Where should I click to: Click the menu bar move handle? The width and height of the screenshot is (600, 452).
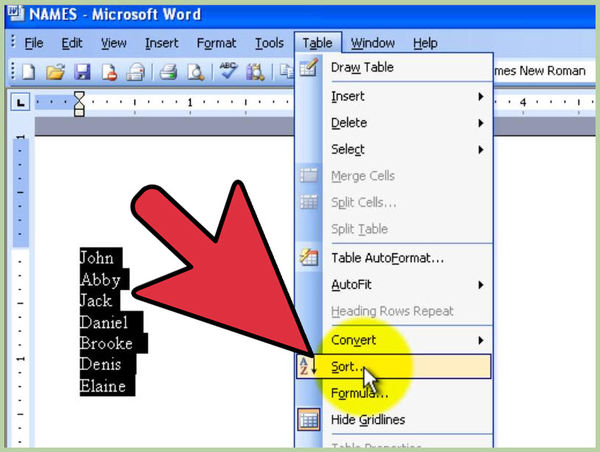13,41
